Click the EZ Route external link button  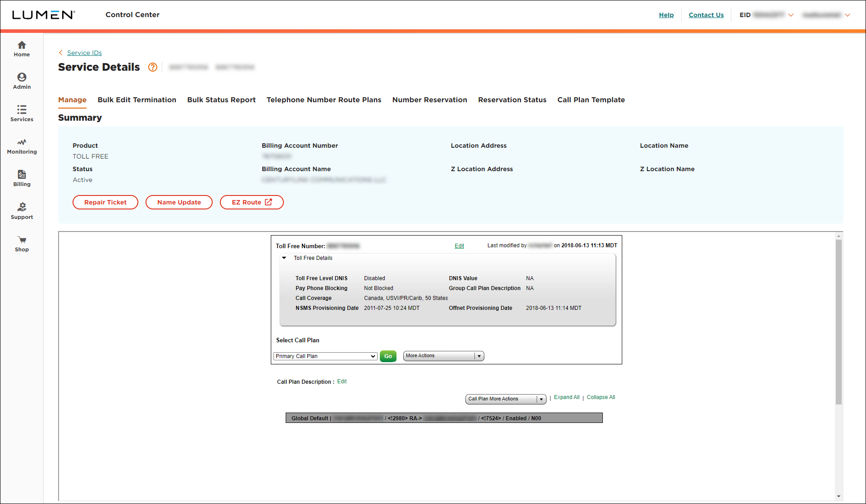coord(252,202)
